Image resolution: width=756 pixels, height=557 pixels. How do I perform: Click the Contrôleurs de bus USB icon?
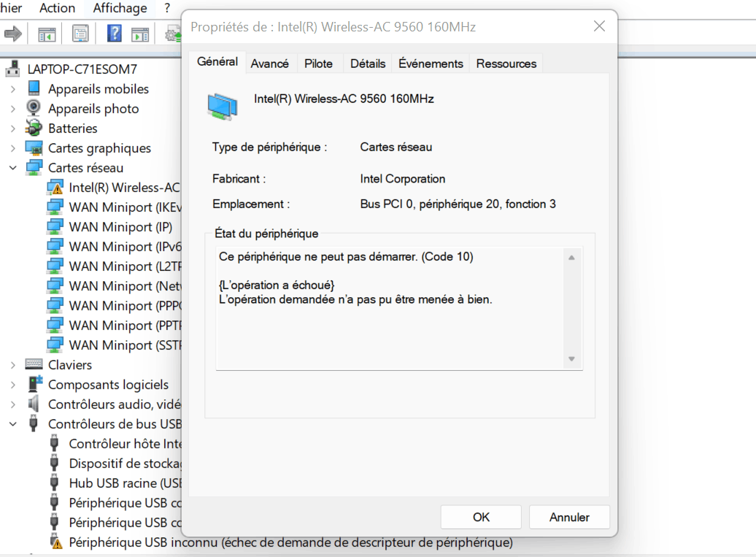click(34, 423)
